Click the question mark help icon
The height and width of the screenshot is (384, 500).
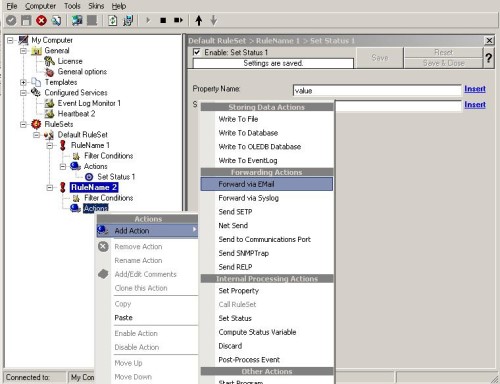click(489, 58)
